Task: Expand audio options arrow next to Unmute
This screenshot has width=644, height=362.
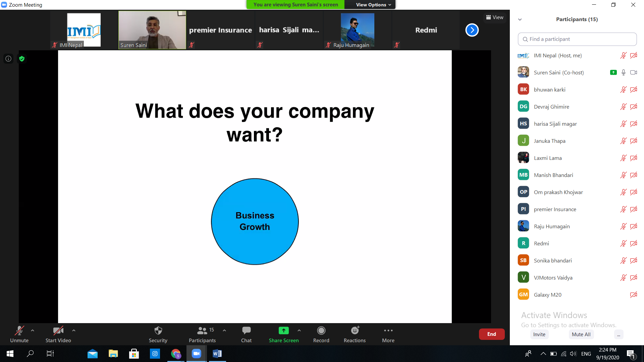Action: pos(33,330)
